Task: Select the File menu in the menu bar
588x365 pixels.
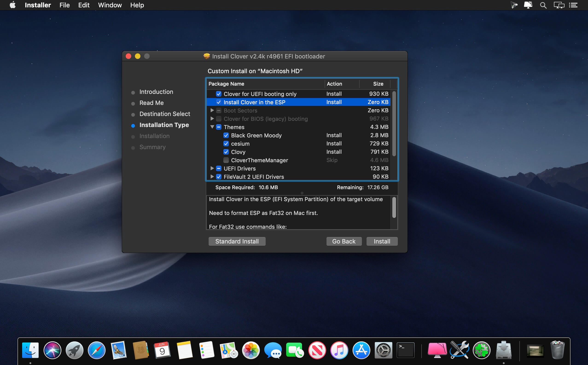Action: pos(64,5)
